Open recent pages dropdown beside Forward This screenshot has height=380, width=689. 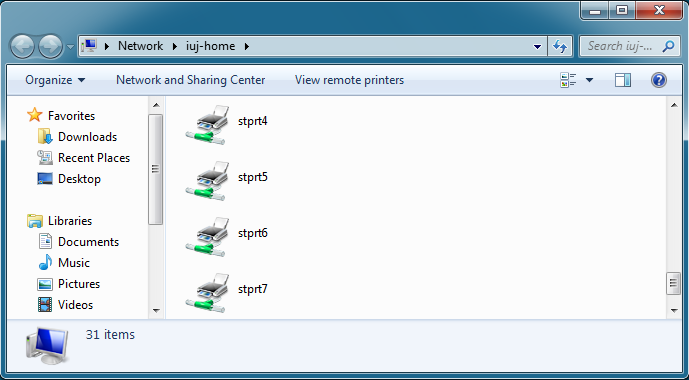click(x=70, y=46)
